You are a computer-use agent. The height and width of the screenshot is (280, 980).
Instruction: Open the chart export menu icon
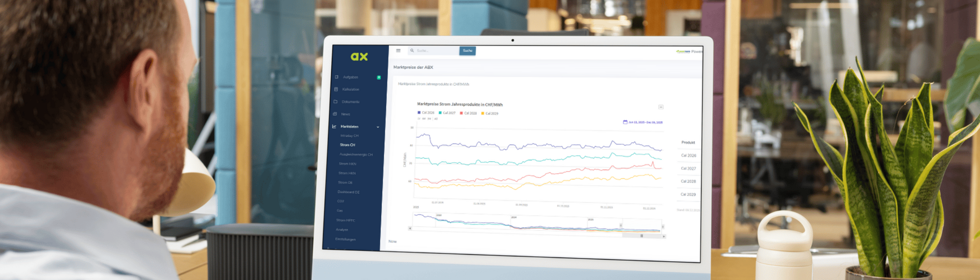661,107
